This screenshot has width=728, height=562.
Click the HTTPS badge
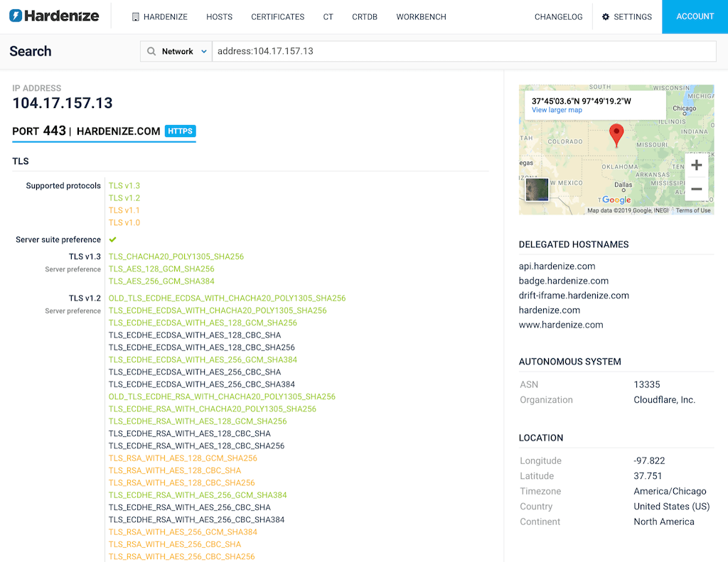tap(180, 131)
